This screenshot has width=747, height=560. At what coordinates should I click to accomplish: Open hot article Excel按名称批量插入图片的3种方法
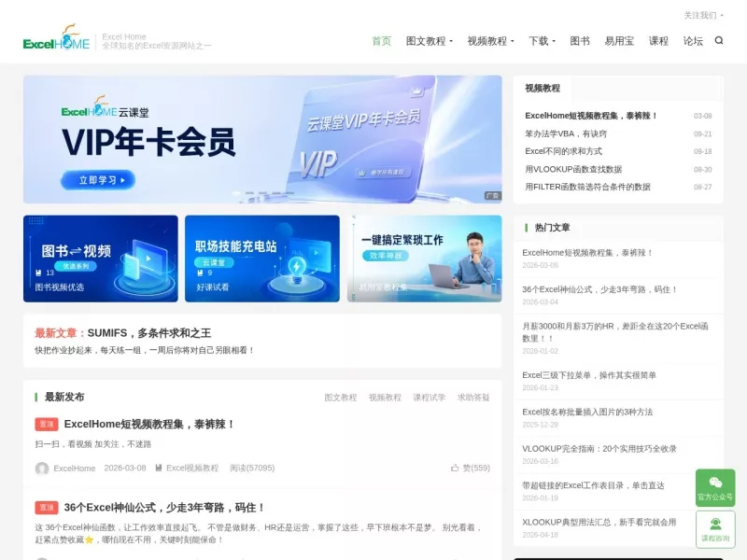point(587,412)
